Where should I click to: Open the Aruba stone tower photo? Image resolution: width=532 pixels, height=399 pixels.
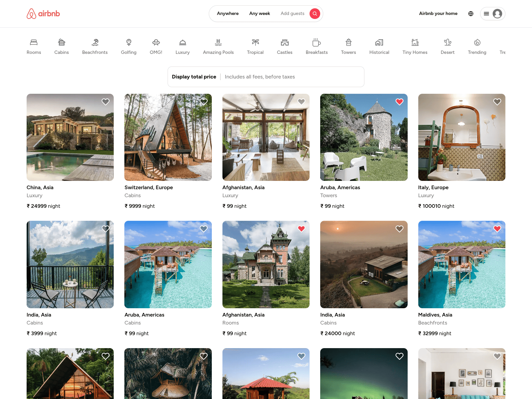[x=364, y=137]
